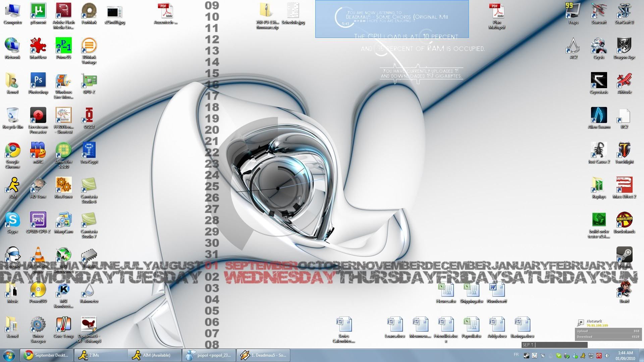Click the Windows Start button
644x362 pixels.
(9, 355)
